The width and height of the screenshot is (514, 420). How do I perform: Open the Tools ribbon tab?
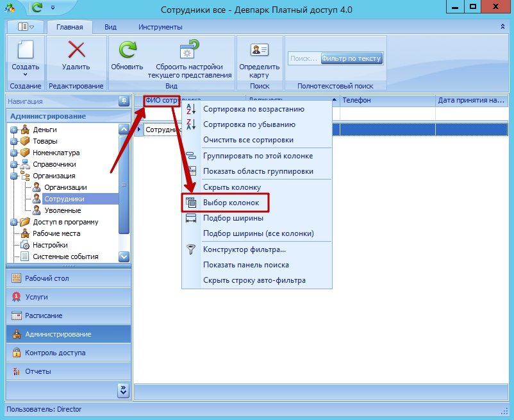click(160, 27)
